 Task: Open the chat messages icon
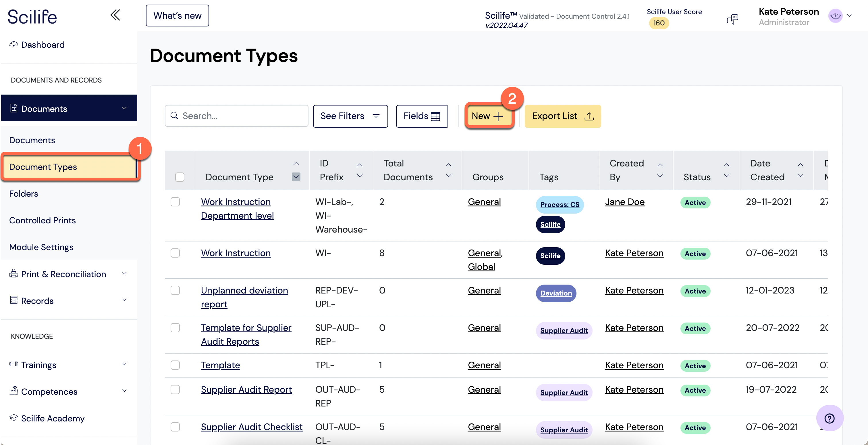(x=732, y=19)
